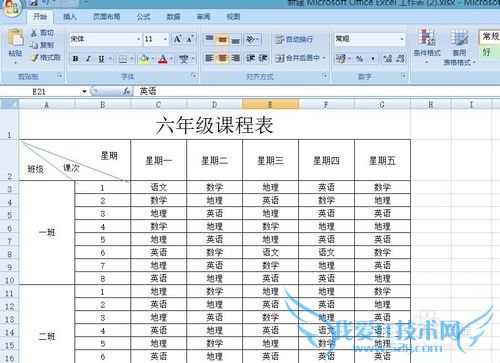Apply the red font color

(x=163, y=59)
